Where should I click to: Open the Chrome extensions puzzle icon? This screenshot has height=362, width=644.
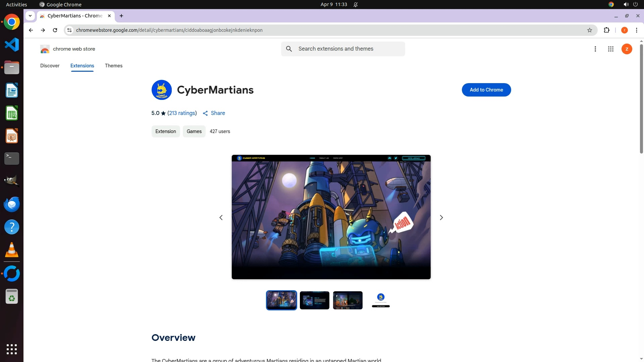606,30
